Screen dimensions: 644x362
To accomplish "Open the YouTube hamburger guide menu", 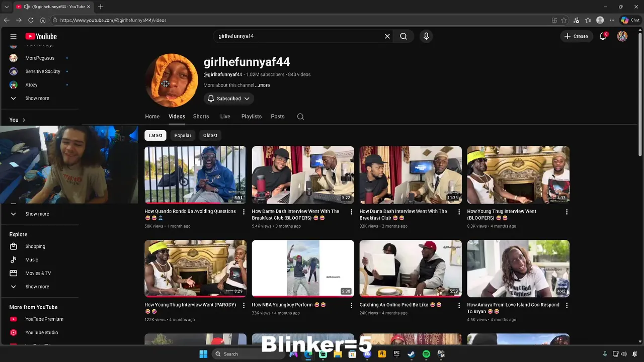I will (x=14, y=36).
